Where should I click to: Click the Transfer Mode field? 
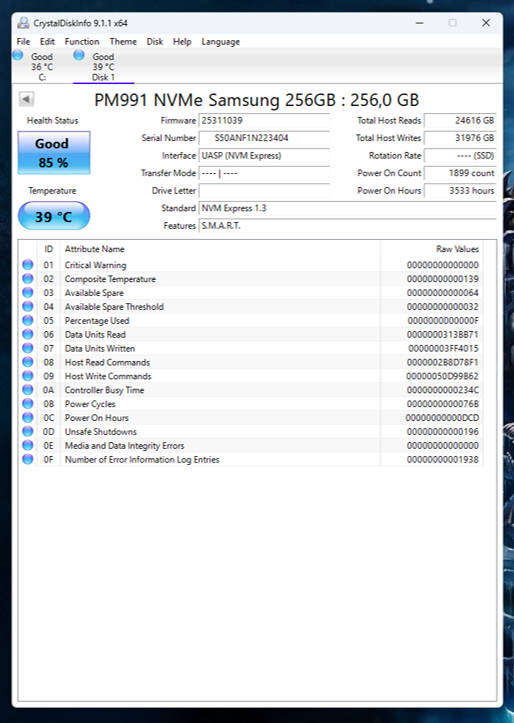[264, 173]
